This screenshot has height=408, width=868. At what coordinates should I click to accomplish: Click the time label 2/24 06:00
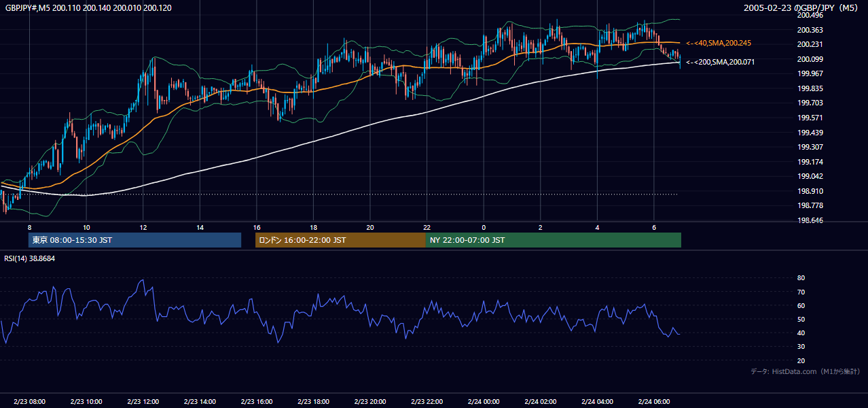[x=653, y=401]
